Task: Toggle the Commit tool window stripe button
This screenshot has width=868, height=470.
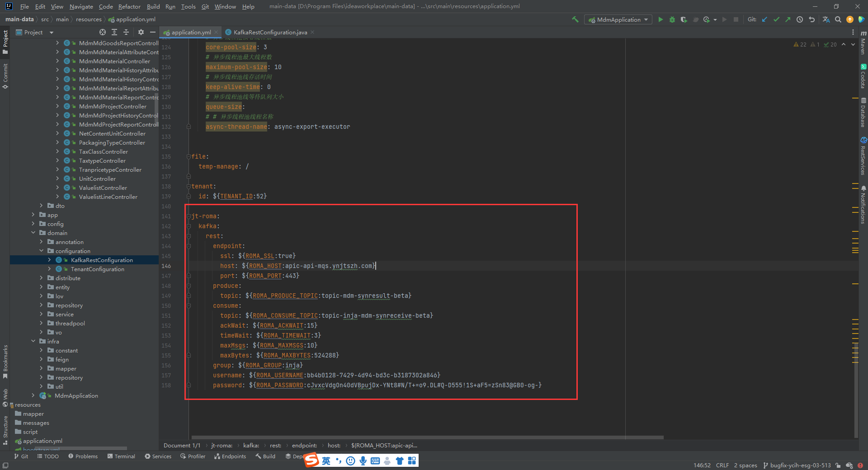Action: [5, 76]
